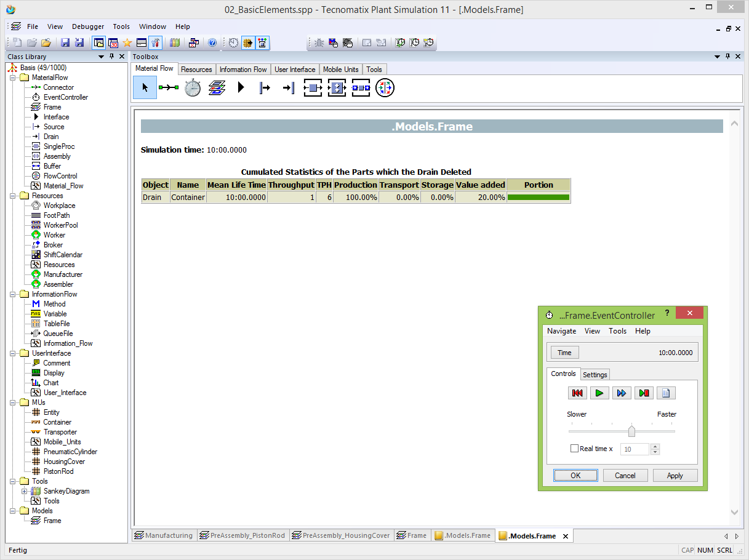Switch to the PreAssembly_PistonRod document tab

pyautogui.click(x=242, y=535)
